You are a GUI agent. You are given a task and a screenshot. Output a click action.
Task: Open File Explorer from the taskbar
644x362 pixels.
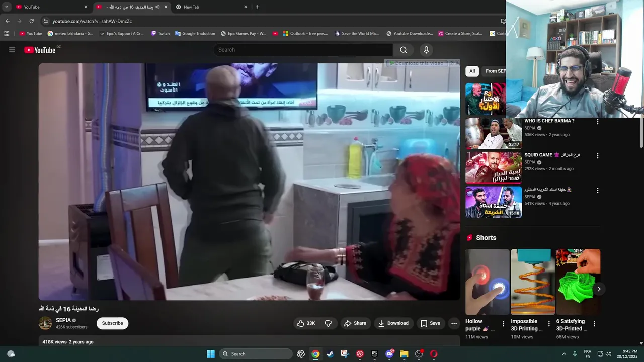coord(404,354)
